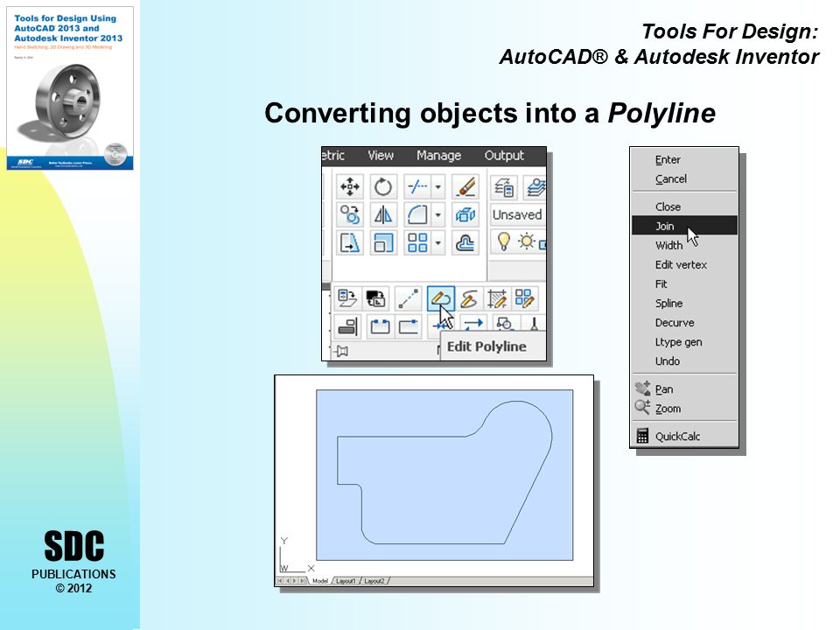Screen dimensions: 840x630
Task: Select the Copy objects tool icon
Action: (350, 215)
